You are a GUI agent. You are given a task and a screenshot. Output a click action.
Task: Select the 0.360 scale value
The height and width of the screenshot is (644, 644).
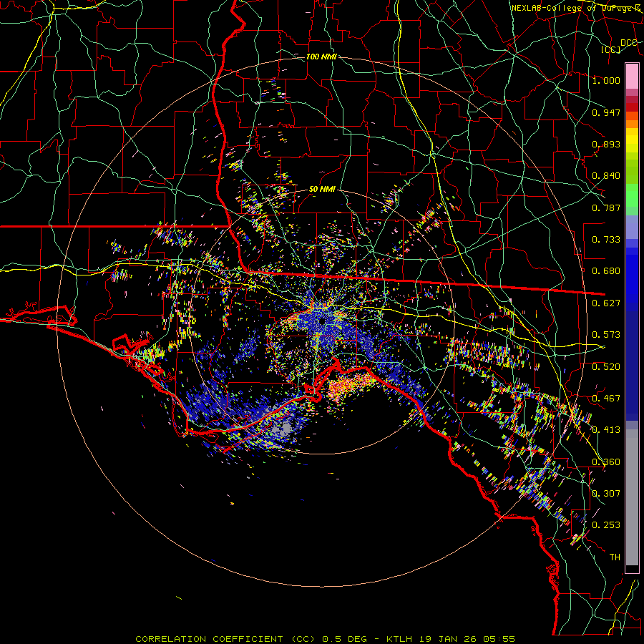pos(606,462)
